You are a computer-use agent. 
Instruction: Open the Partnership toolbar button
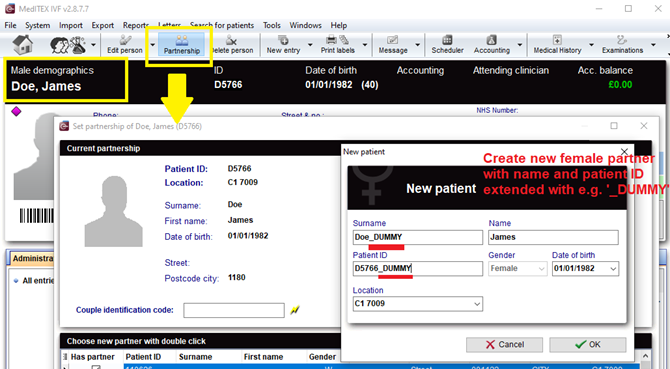[182, 45]
